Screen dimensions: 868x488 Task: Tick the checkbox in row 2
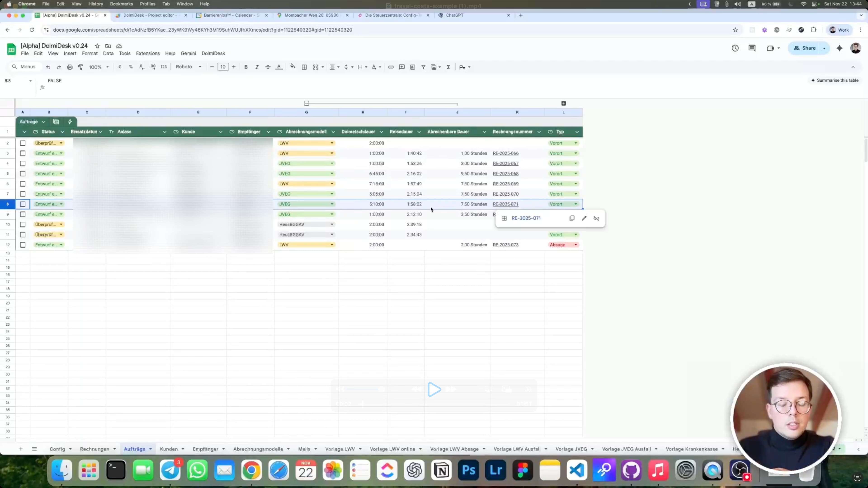[x=23, y=143]
